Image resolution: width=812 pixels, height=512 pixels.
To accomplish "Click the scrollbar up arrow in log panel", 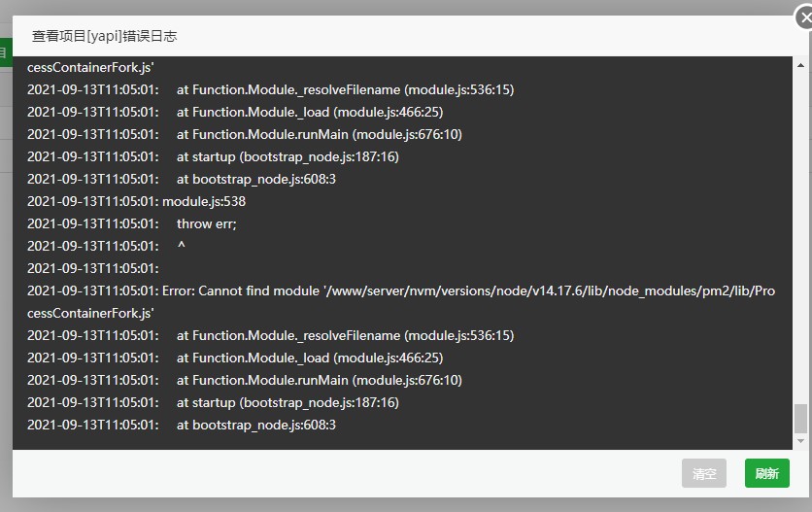I will pyautogui.click(x=800, y=65).
